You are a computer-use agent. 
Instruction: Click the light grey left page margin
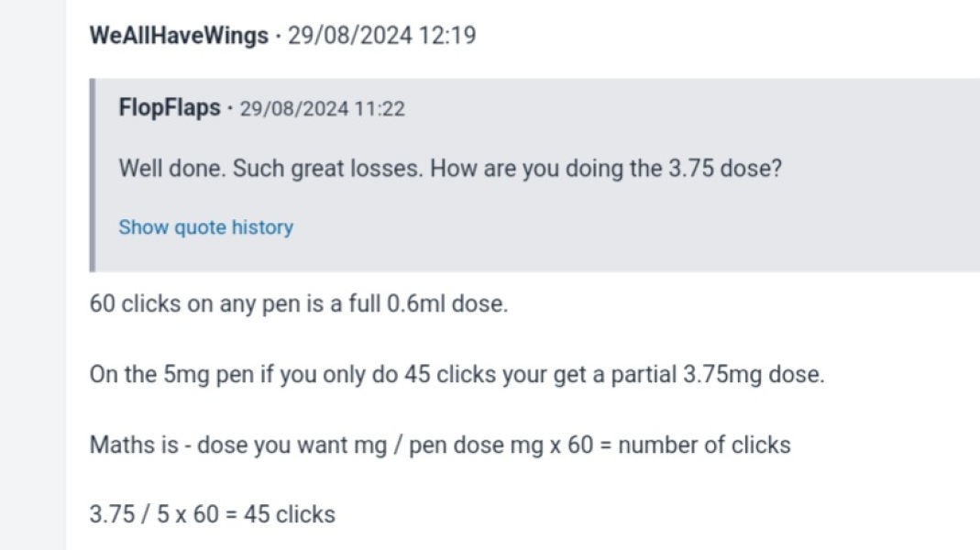(x=32, y=275)
